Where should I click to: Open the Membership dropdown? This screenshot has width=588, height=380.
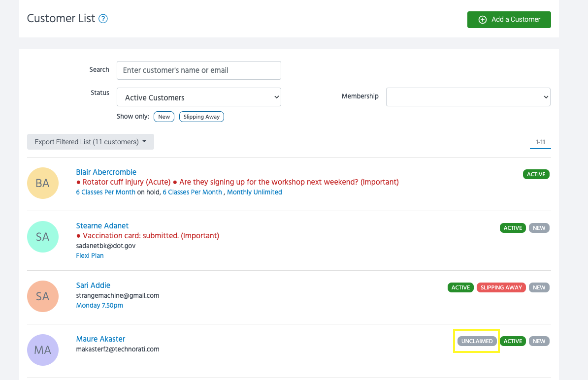[x=468, y=97]
